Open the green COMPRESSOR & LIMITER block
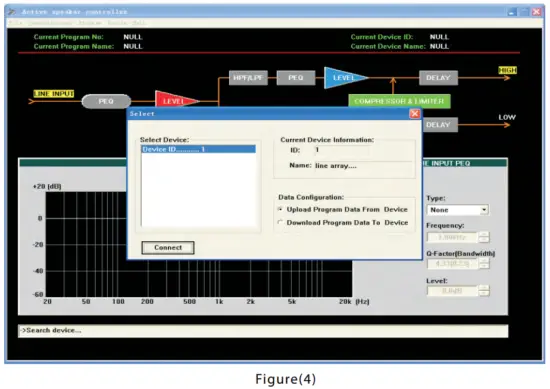The height and width of the screenshot is (389, 550). pyautogui.click(x=399, y=101)
